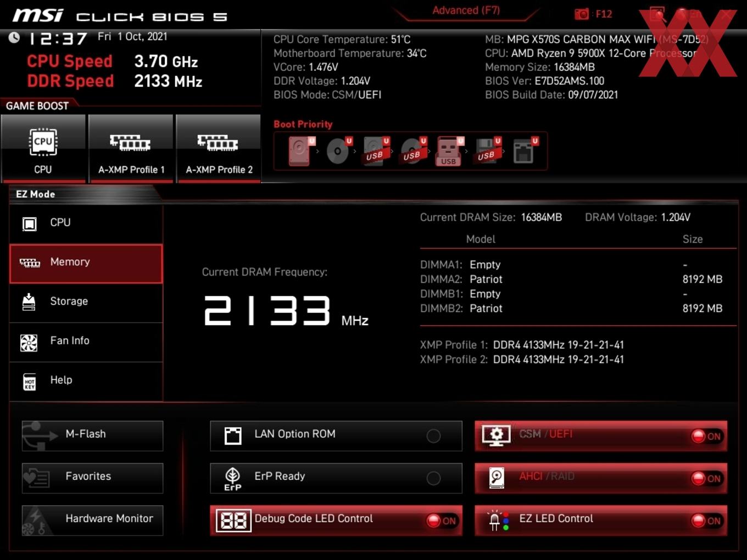Click the hard disk icon on AHCI/RAID

pos(497,478)
